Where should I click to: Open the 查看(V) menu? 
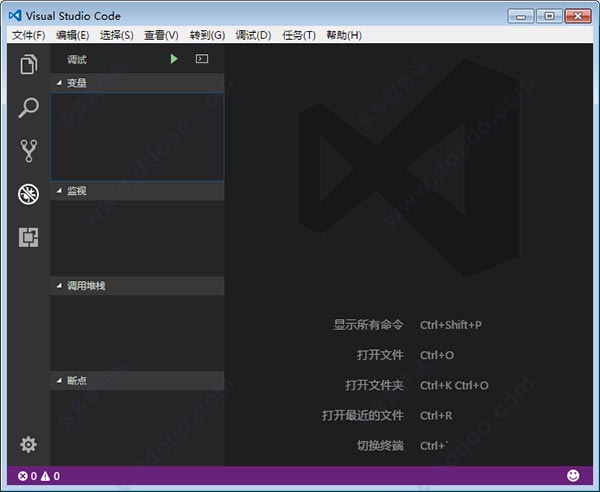[161, 35]
